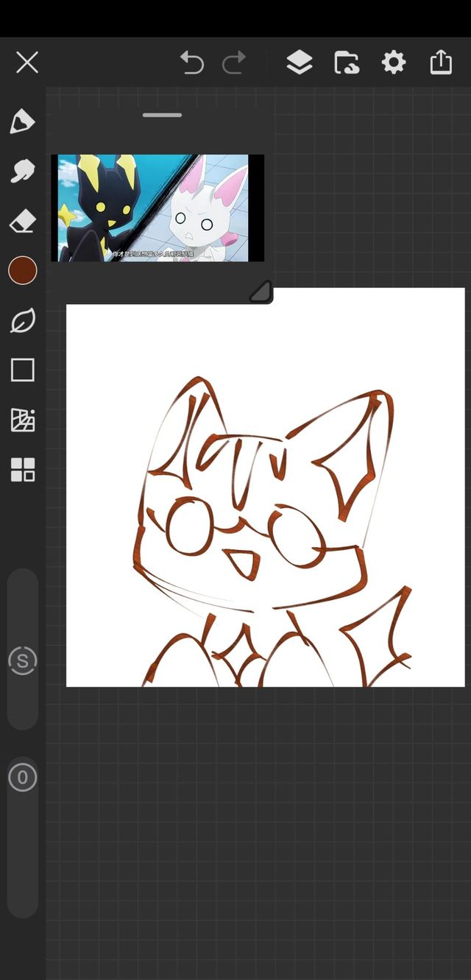The height and width of the screenshot is (980, 471).
Task: Undo the last stroke
Action: pos(192,63)
